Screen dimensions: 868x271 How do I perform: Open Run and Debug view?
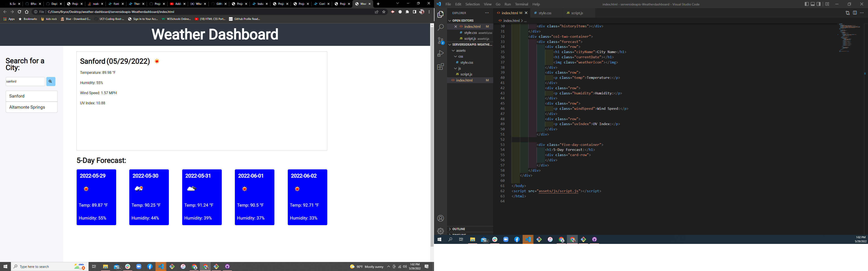click(440, 54)
